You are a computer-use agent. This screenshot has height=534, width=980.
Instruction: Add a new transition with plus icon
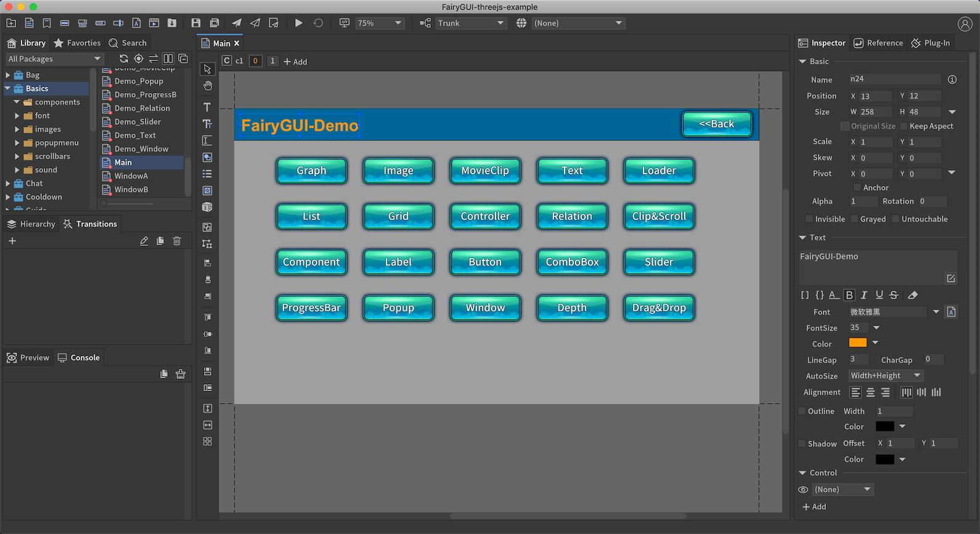(12, 241)
